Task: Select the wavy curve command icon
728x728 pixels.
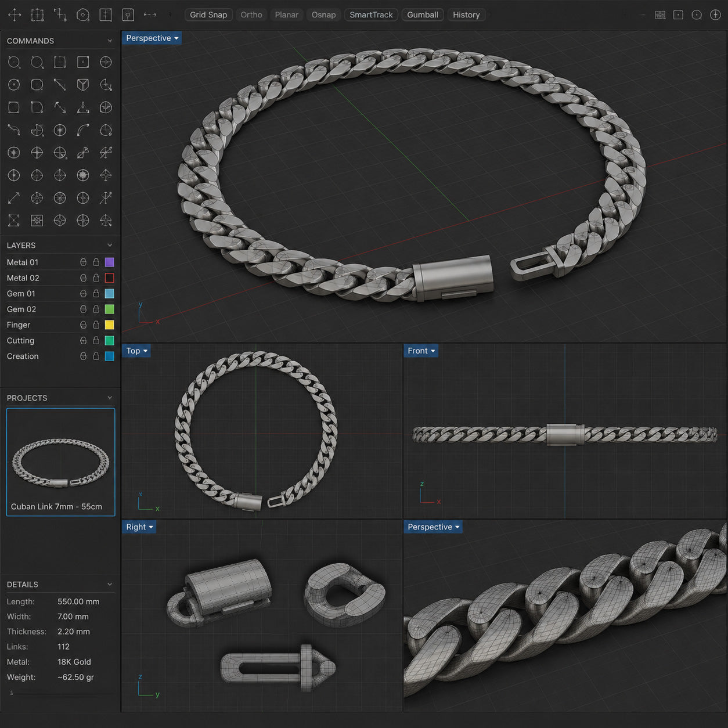Action: pos(14,130)
